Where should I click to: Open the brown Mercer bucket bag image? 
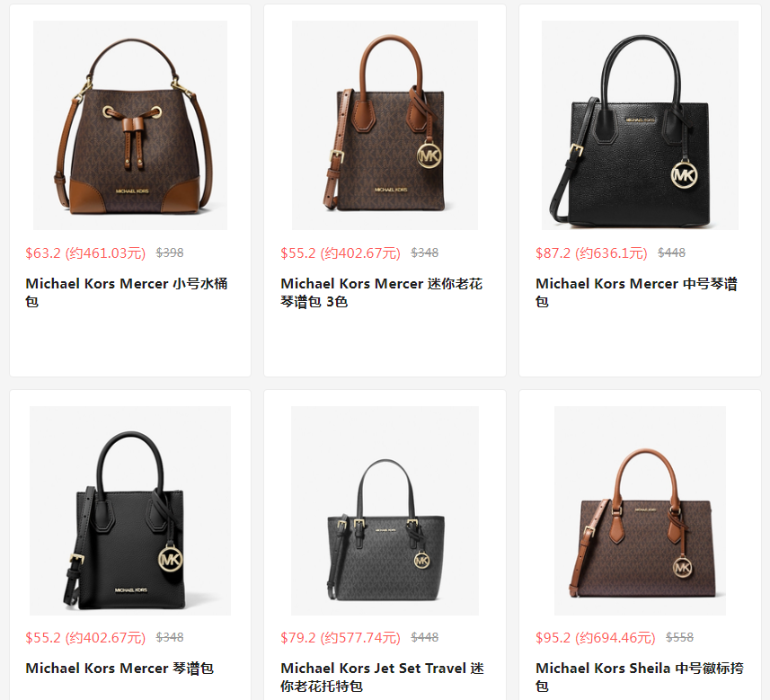(x=130, y=125)
